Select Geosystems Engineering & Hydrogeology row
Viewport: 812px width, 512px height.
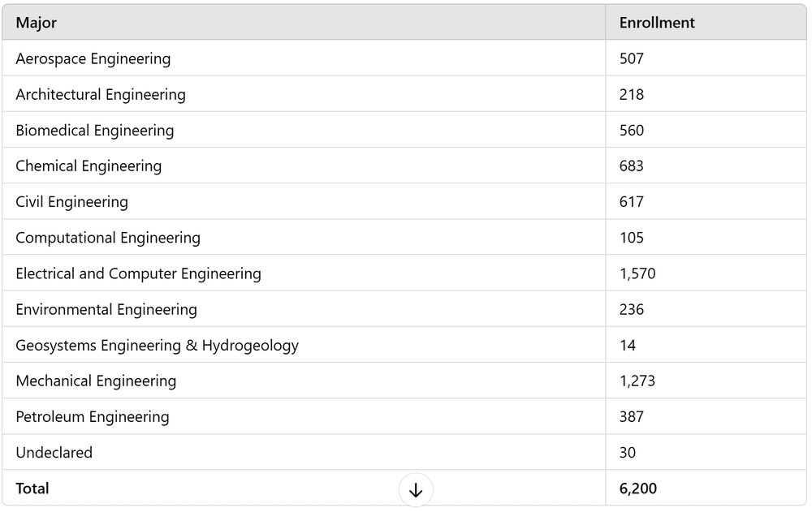(x=404, y=345)
